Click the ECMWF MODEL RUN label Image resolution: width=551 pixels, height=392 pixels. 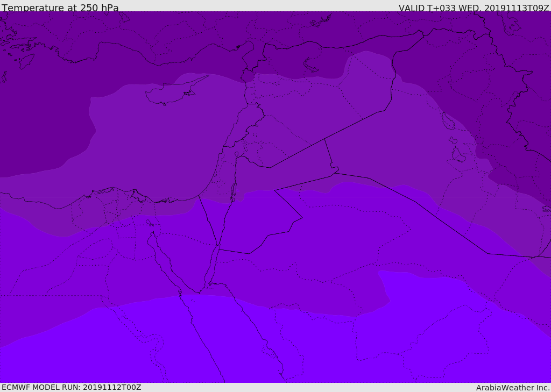pos(71,387)
